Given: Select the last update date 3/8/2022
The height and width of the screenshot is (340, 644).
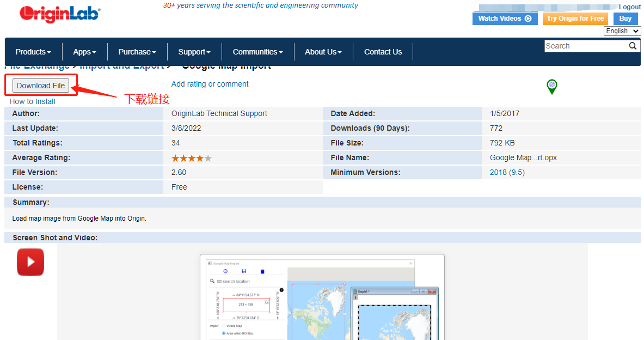Looking at the screenshot, I should (186, 128).
